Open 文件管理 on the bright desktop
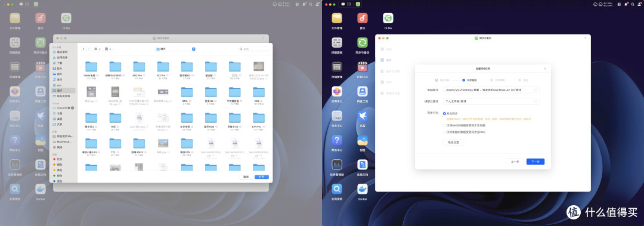 pyautogui.click(x=337, y=18)
